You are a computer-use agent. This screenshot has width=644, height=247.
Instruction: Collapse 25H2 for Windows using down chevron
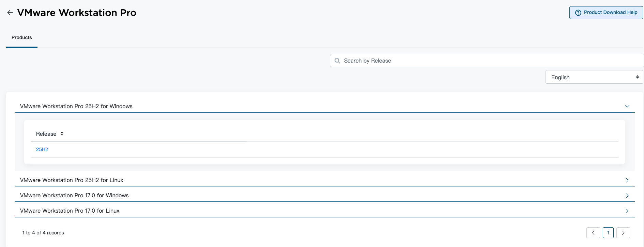point(627,106)
